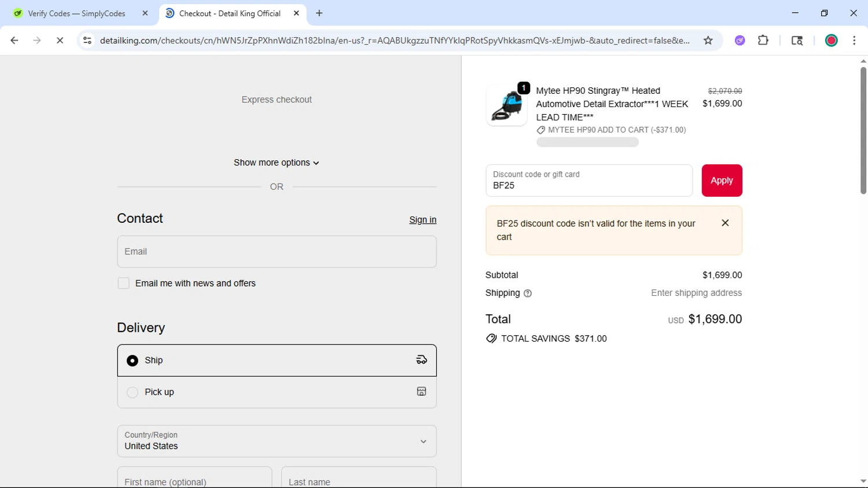The width and height of the screenshot is (868, 488).
Task: Select the Ship delivery radio option
Action: pos(133,361)
